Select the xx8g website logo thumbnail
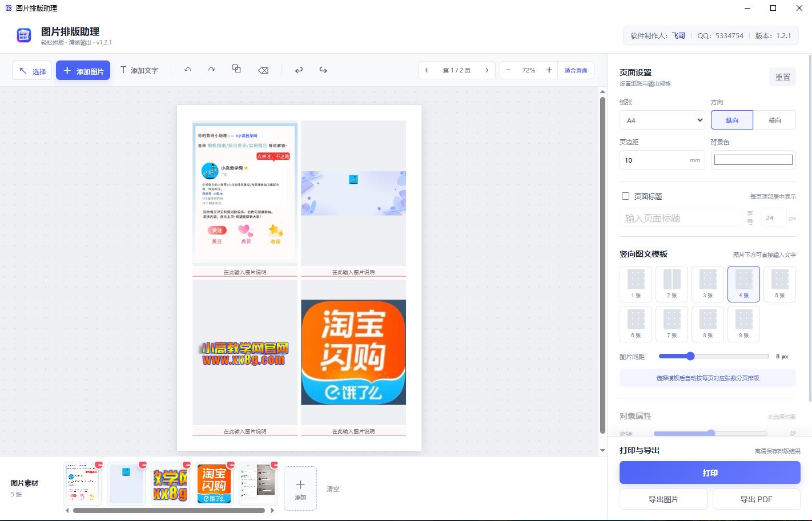This screenshot has width=812, height=521. (170, 484)
